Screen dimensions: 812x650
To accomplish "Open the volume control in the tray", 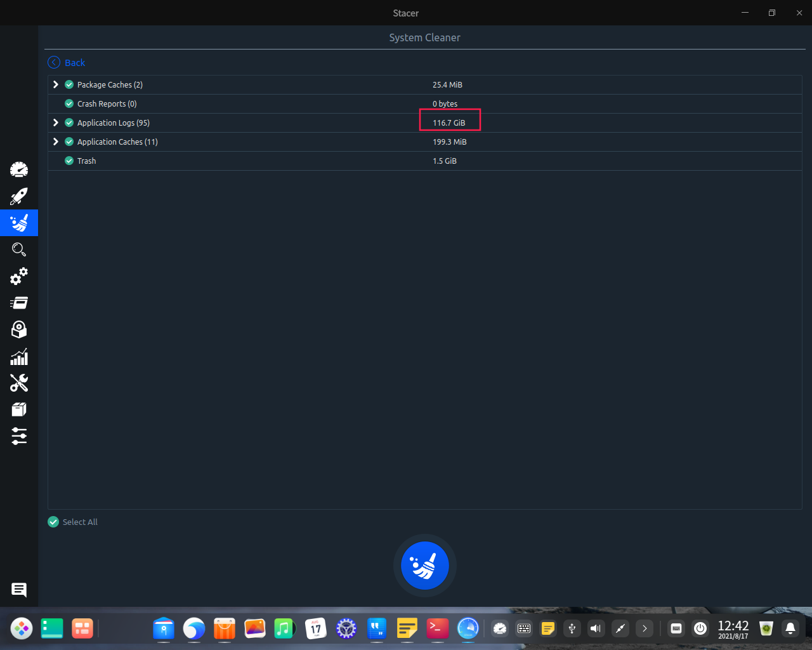I will [596, 628].
